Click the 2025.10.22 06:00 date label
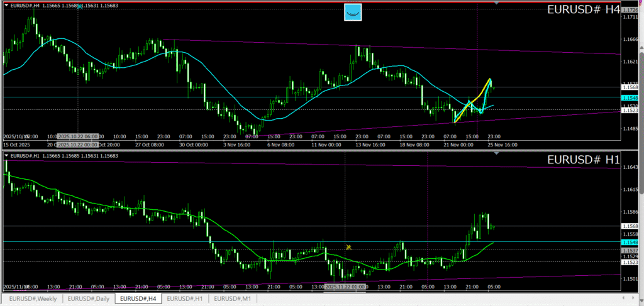 78,136
